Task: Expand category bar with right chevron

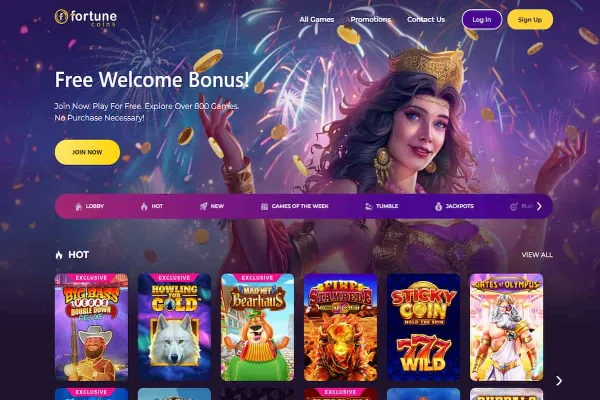Action: (x=539, y=206)
